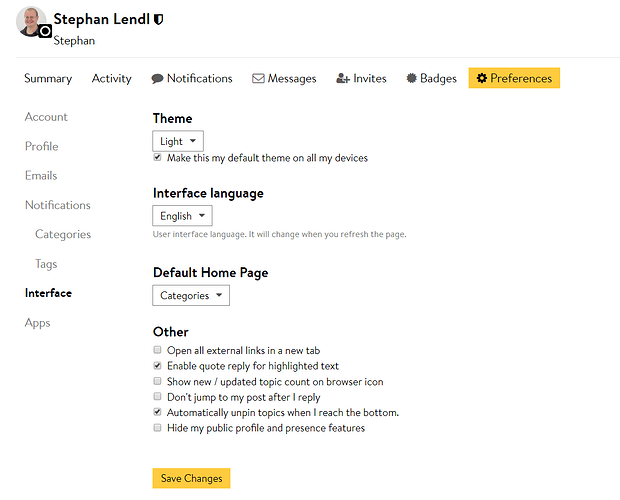Go to the Activity tab
This screenshot has width=620, height=500.
click(x=112, y=78)
